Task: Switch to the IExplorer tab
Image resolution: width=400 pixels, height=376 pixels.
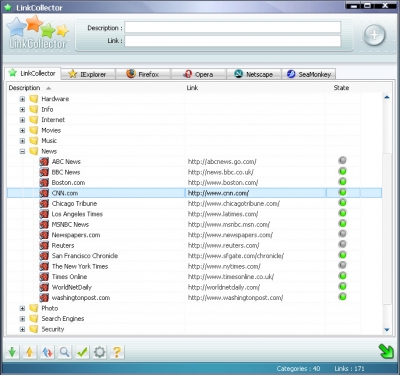Action: [x=88, y=74]
